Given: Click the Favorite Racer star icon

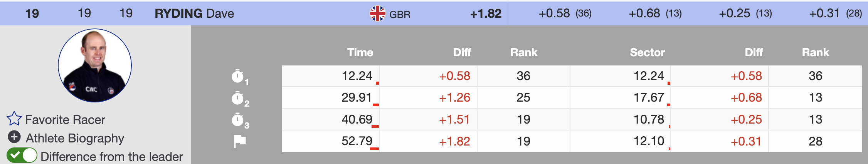Looking at the screenshot, I should pos(14,119).
